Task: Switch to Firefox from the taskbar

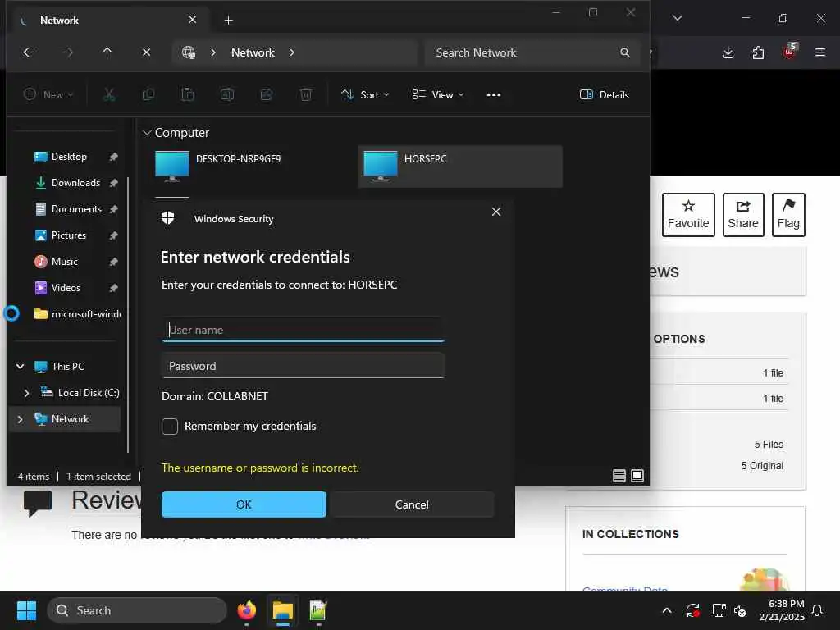Action: (247, 610)
